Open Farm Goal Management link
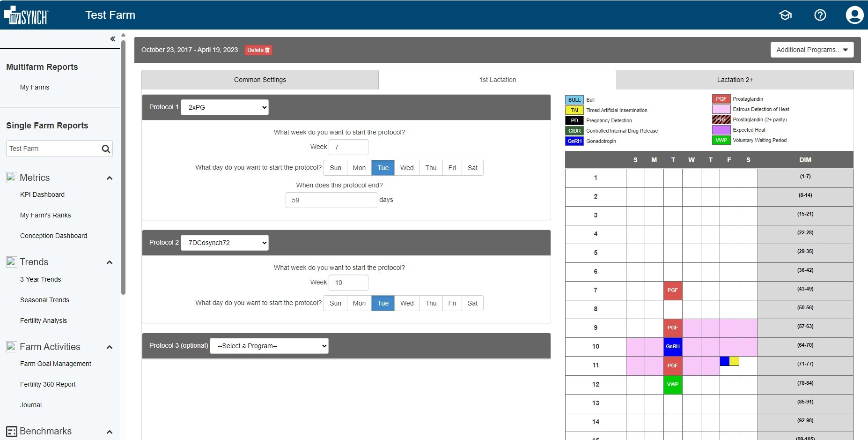Viewport: 868px width, 440px height. pyautogui.click(x=56, y=364)
